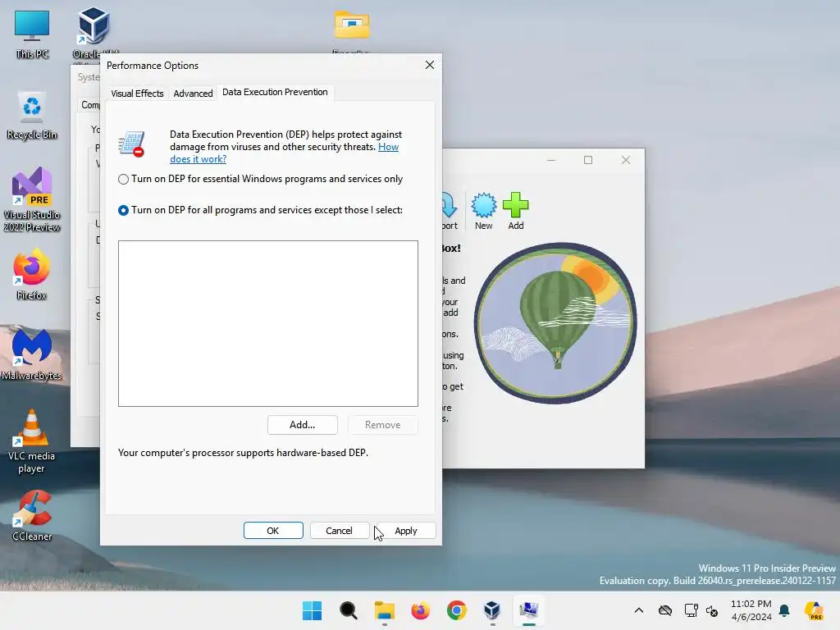This screenshot has width=840, height=630.
Task: Select the Data Execution Prevention tab
Action: [275, 92]
